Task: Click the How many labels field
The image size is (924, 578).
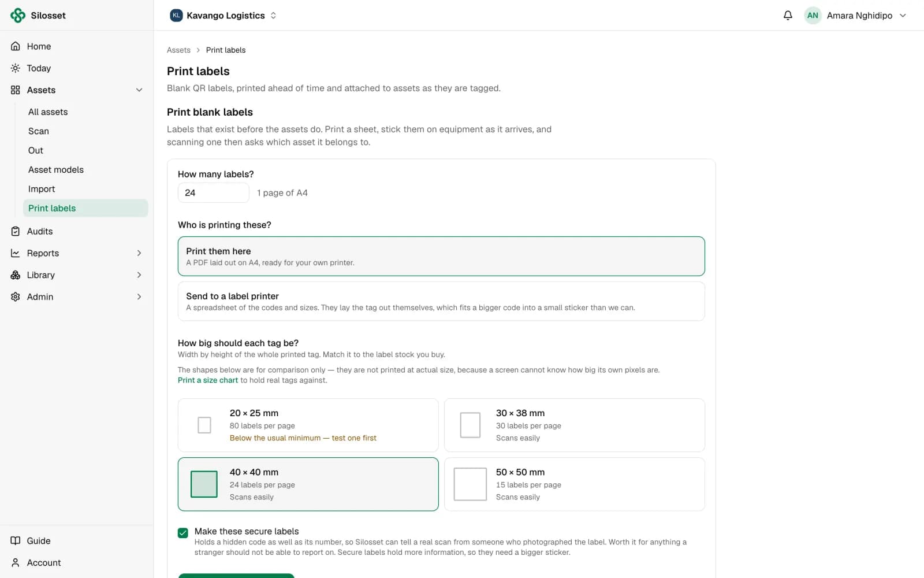Action: pos(214,193)
